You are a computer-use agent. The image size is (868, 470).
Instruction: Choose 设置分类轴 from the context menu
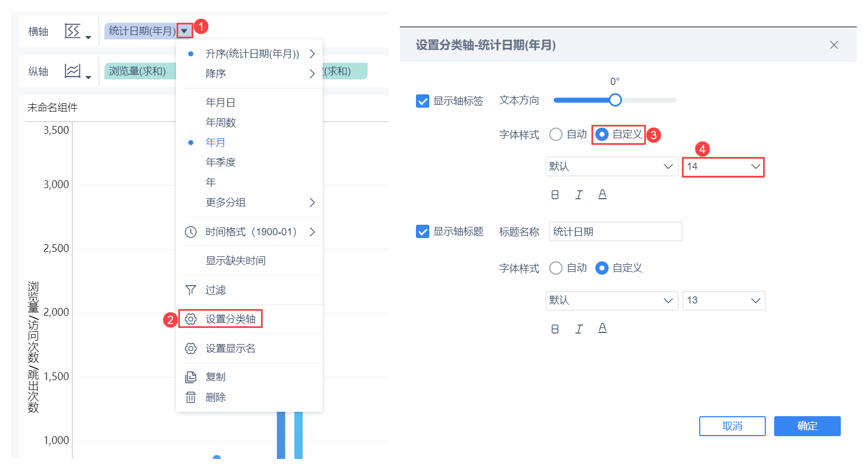click(230, 319)
